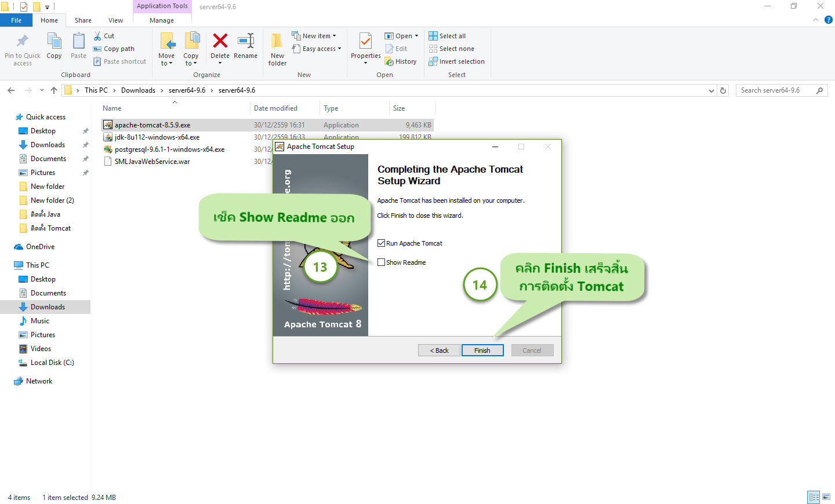
Task: Open recent locations dropdown arrow
Action: point(42,90)
